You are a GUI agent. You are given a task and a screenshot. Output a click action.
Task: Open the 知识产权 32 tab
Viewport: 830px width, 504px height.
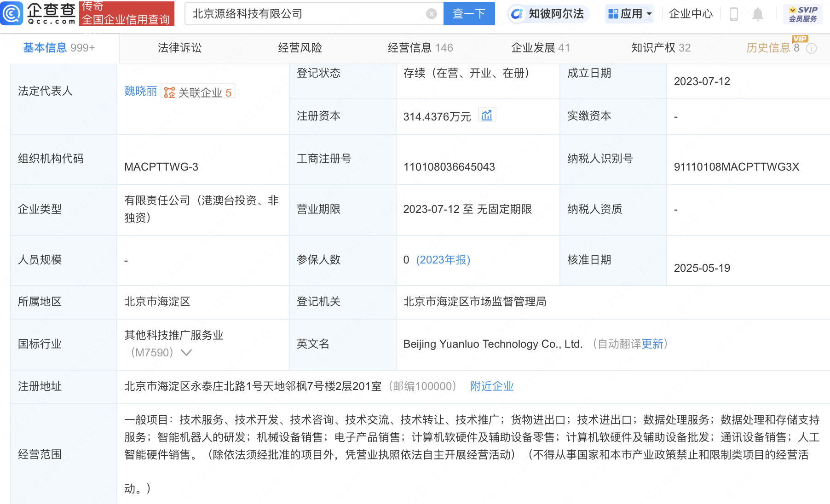point(661,48)
